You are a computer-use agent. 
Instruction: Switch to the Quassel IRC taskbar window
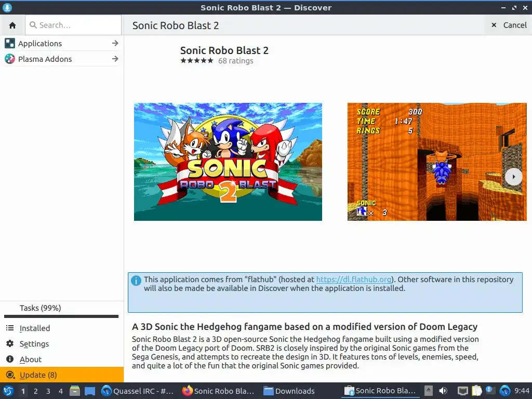(138, 391)
